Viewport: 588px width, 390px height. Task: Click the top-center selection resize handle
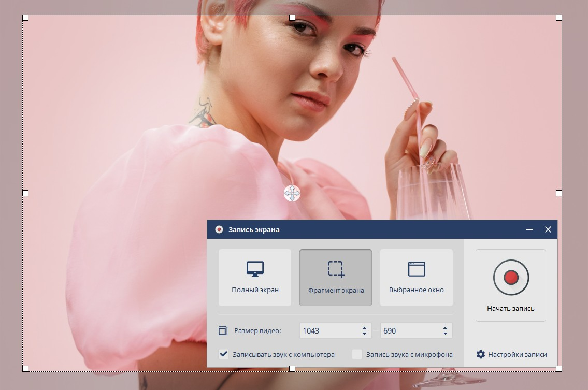click(292, 18)
